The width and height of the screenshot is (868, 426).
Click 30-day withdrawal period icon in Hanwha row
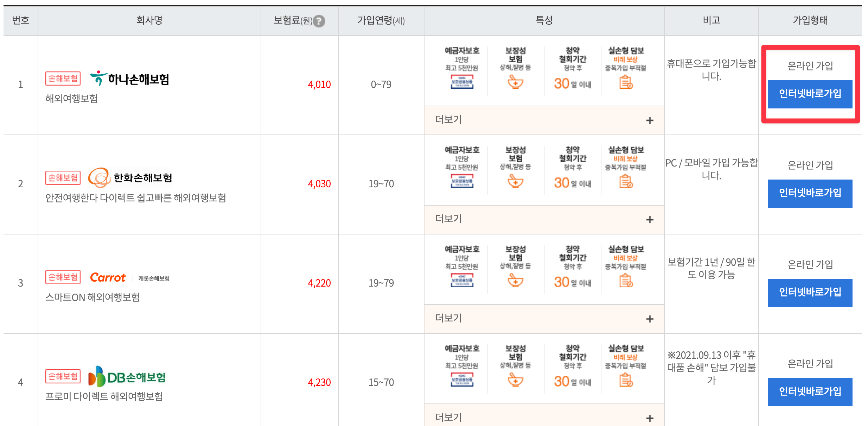click(x=573, y=183)
